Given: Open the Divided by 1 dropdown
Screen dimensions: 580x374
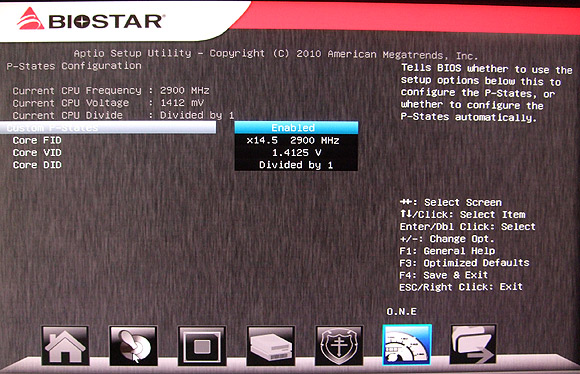Looking at the screenshot, I should tap(296, 165).
